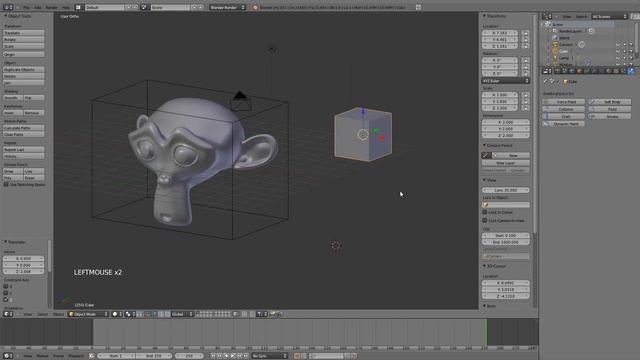Screen dimensions: 640x360
Task: Open the File menu
Action: [26, 7]
